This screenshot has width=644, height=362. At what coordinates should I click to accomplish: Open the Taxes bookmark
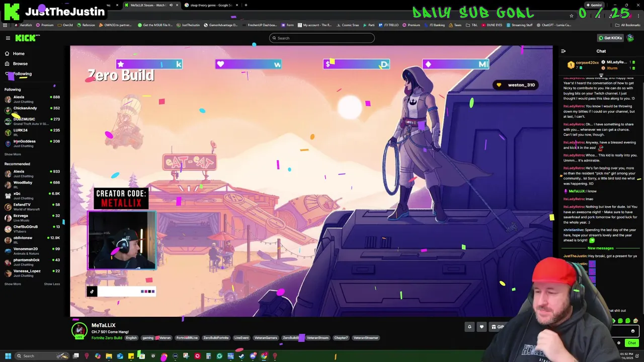click(455, 25)
